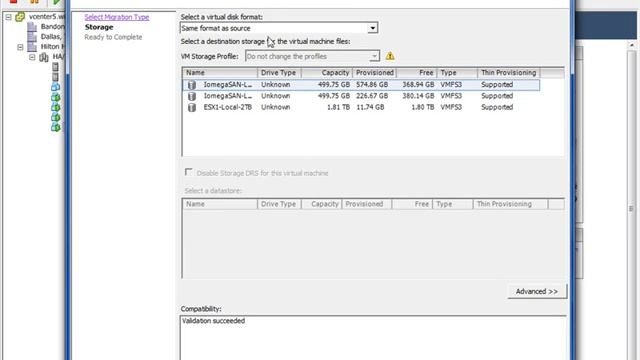Sort destination list by Provisioned column
640x360 pixels.
pos(374,73)
